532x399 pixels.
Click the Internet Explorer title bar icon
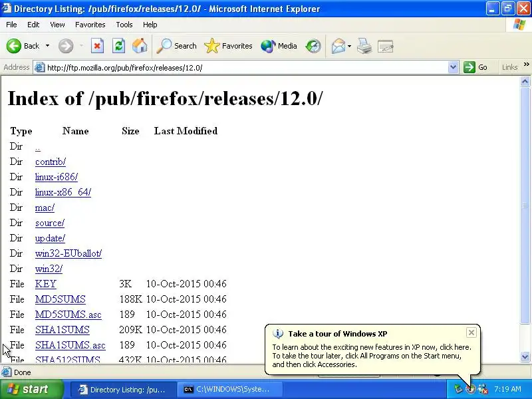click(x=7, y=8)
